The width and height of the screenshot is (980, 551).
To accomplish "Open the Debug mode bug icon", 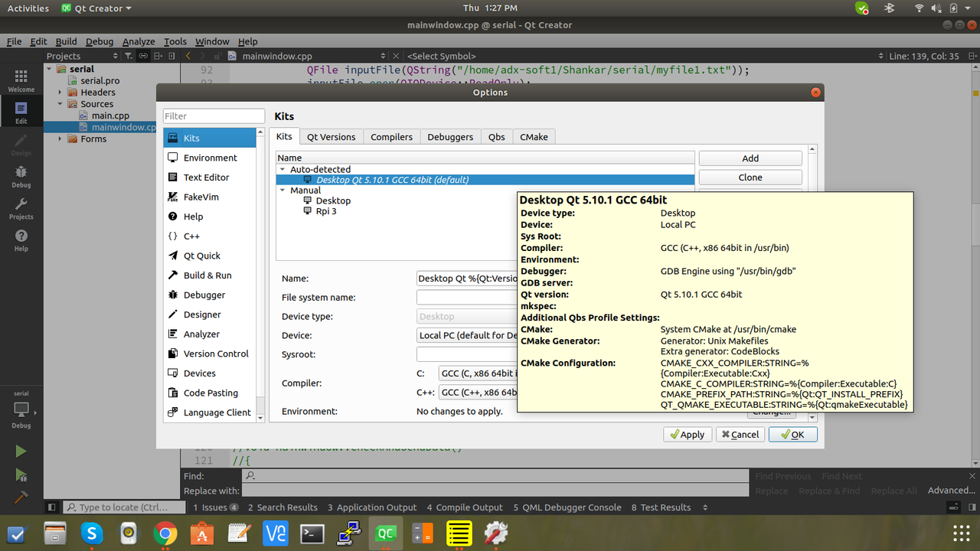I will [21, 177].
